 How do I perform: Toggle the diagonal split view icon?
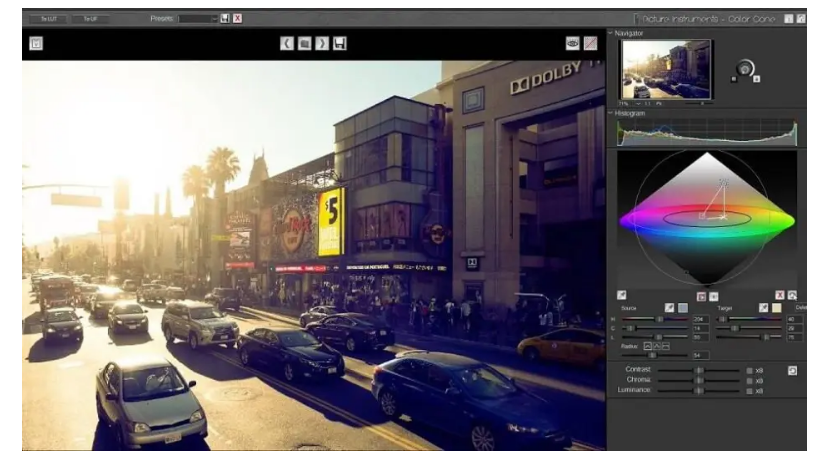click(x=591, y=43)
